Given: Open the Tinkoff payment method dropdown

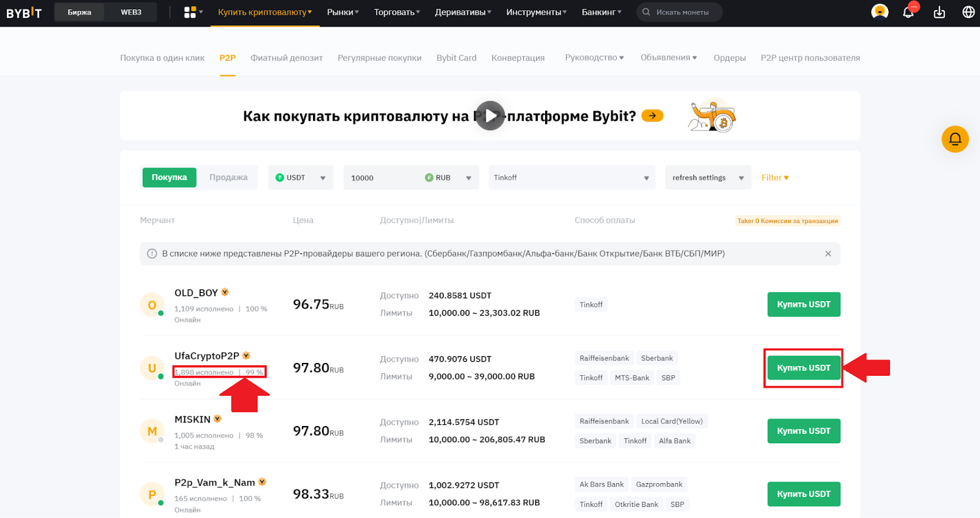Looking at the screenshot, I should tap(572, 177).
